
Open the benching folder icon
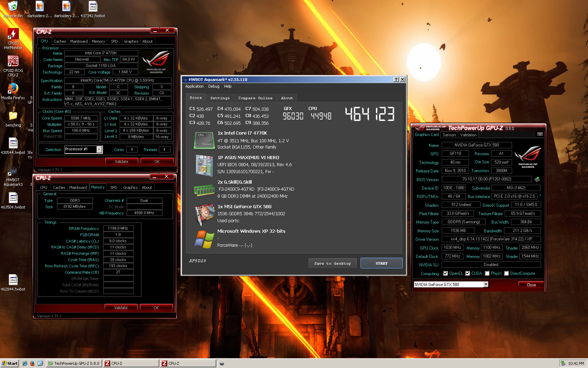(13, 119)
